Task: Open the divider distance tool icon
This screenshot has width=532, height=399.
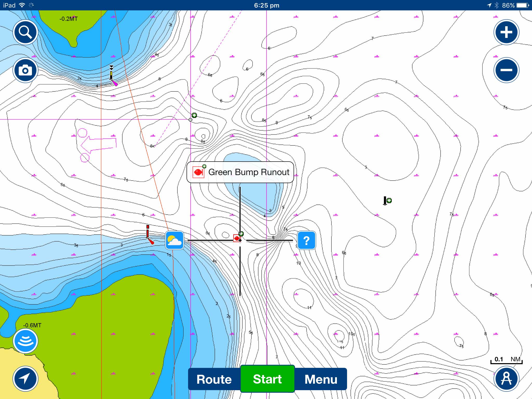Action: 506,379
